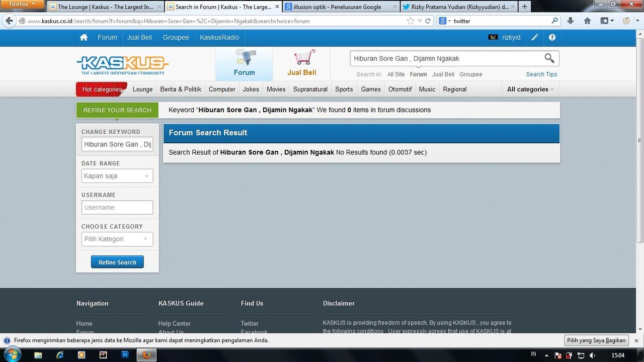This screenshot has width=644, height=362.
Task: Click the Refine Search button
Action: point(117,262)
